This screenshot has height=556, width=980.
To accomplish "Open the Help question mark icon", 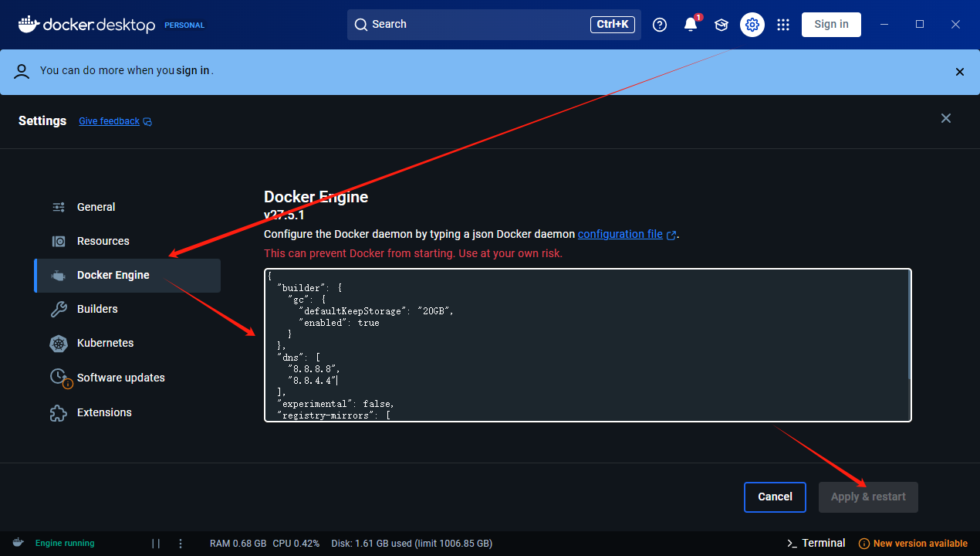I will [660, 25].
